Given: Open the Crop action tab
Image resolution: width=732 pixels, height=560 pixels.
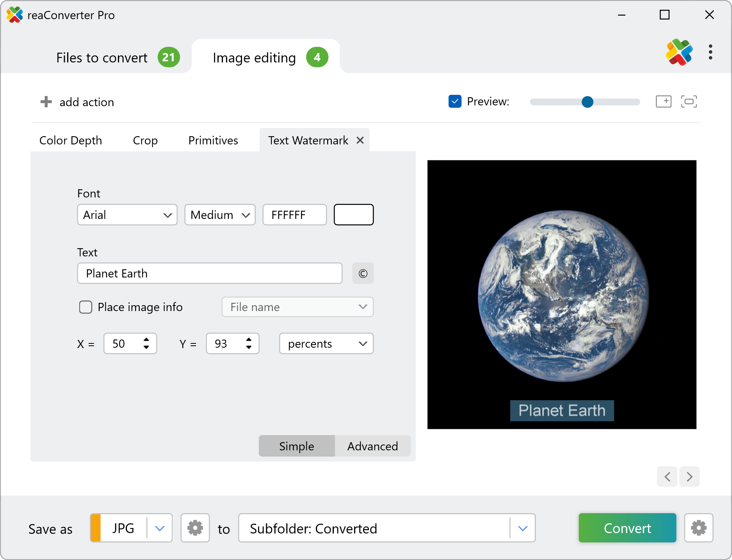Looking at the screenshot, I should [145, 140].
